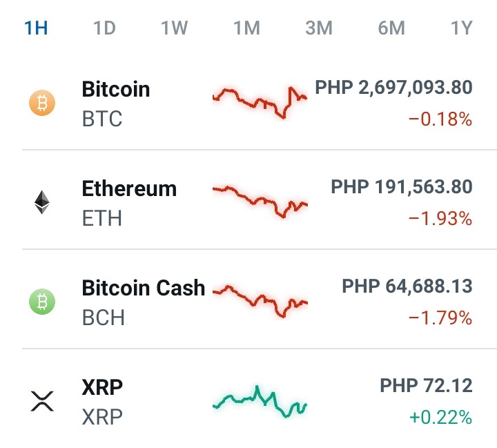
Task: Select the 1M time range tab
Action: click(x=247, y=28)
